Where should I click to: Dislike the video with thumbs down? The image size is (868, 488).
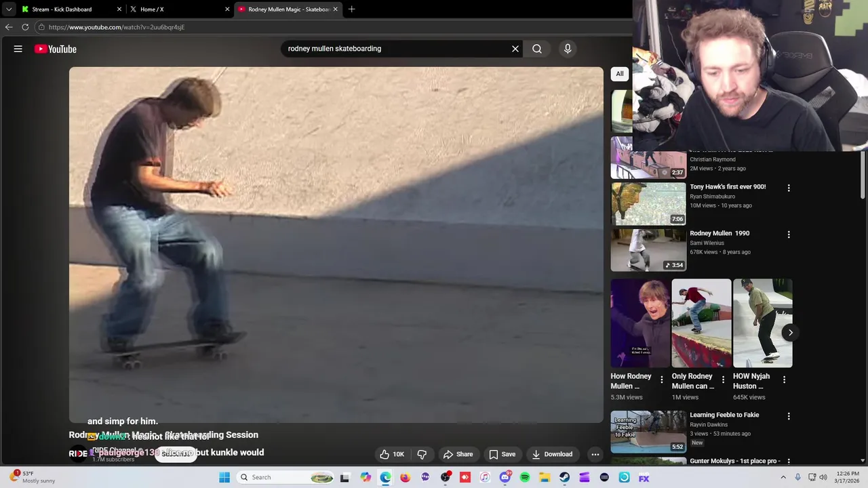(422, 454)
